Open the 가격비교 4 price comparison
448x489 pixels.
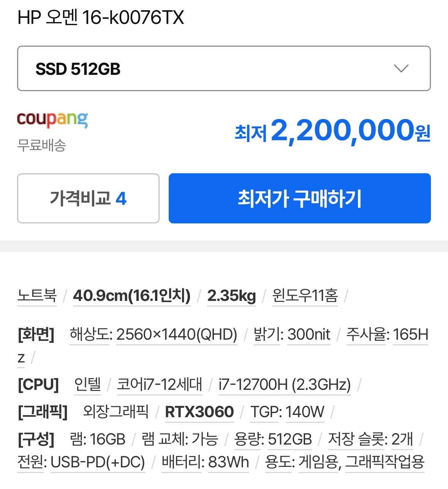(88, 198)
